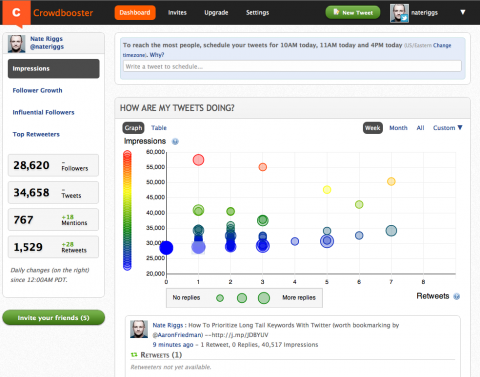Select the Month time range
Image resolution: width=480 pixels, height=377 pixels.
[x=398, y=128]
